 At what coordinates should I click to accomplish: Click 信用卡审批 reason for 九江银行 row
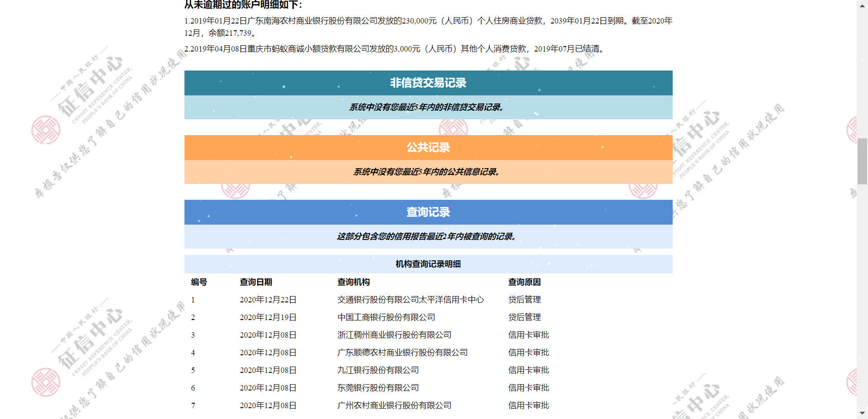[528, 370]
